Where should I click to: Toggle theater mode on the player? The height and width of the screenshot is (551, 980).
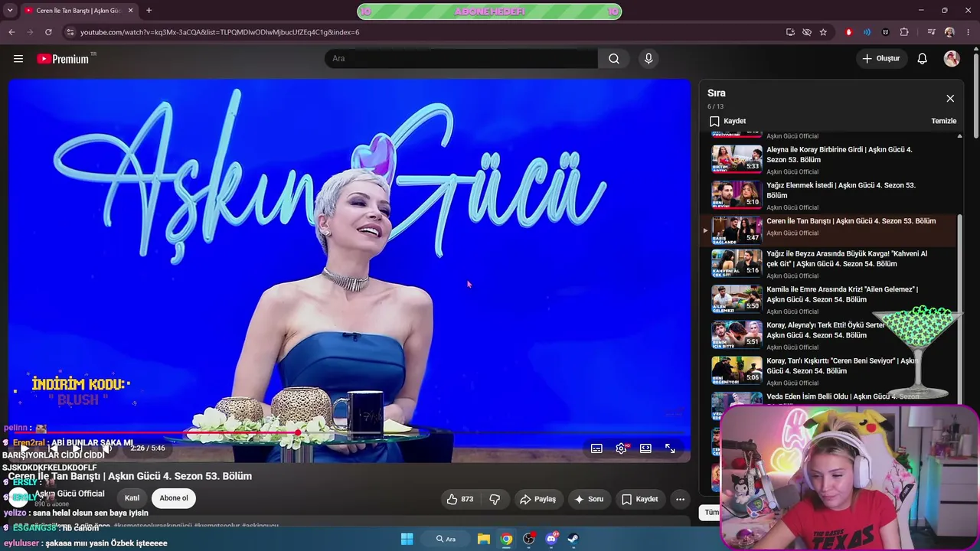point(645,448)
